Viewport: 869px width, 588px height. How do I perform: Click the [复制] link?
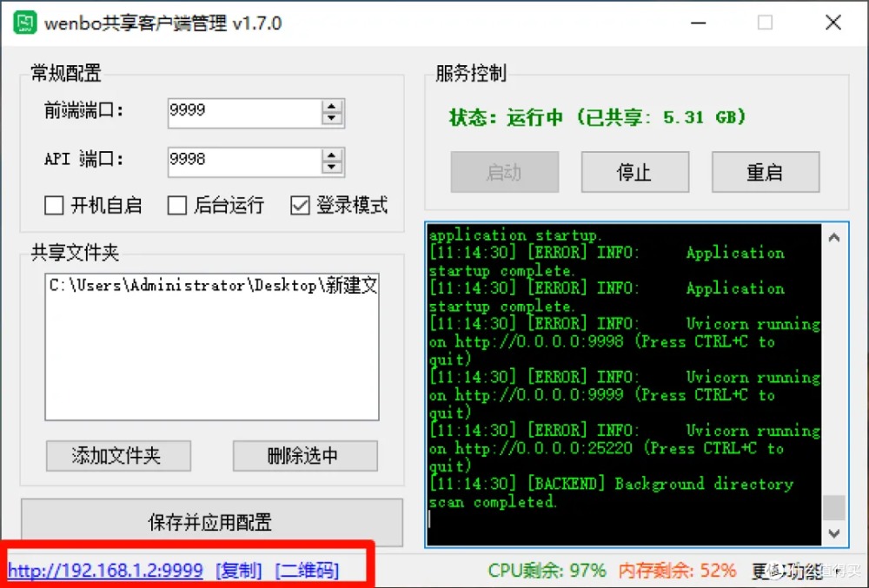[238, 571]
